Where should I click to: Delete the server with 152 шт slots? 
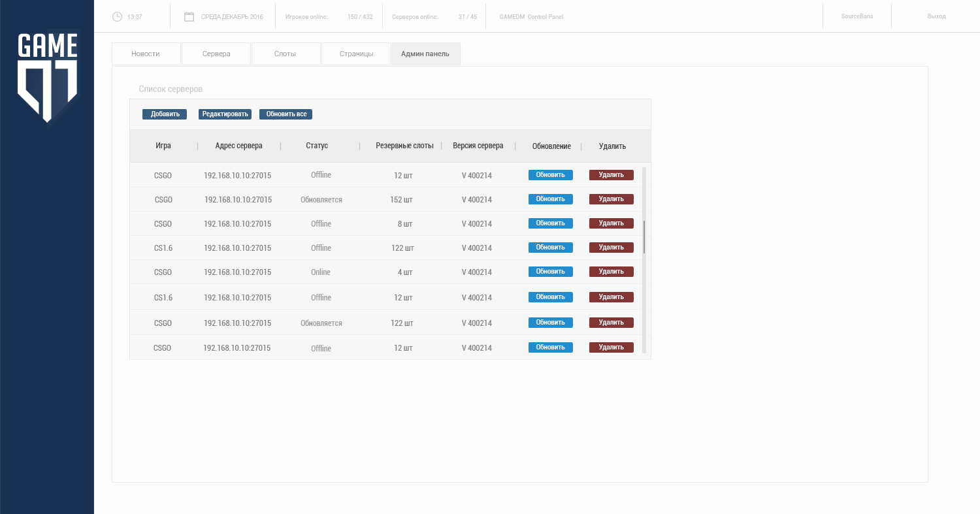tap(612, 199)
